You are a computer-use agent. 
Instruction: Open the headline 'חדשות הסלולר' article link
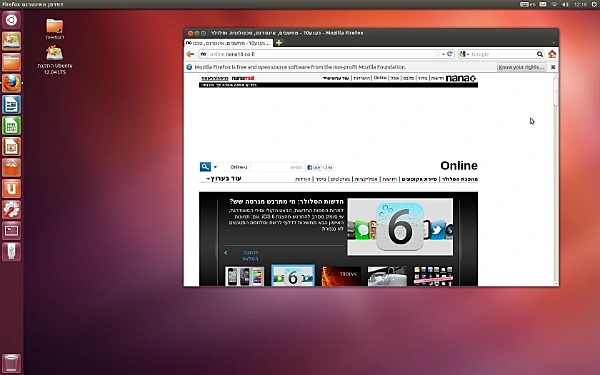pyautogui.click(x=286, y=201)
